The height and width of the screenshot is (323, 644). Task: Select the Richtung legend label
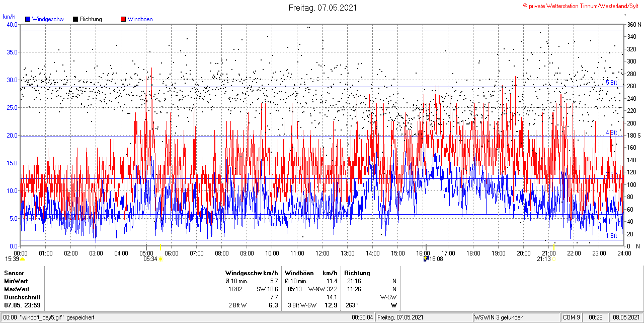point(91,19)
